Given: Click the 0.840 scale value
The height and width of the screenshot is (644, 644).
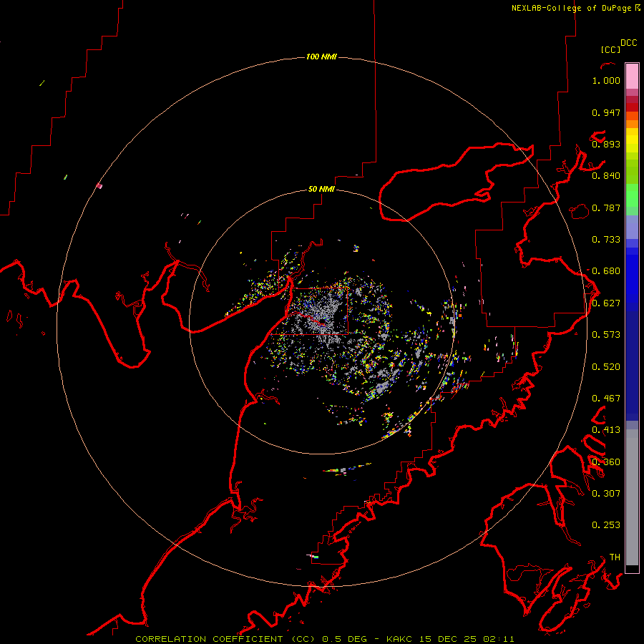Looking at the screenshot, I should pos(606,176).
